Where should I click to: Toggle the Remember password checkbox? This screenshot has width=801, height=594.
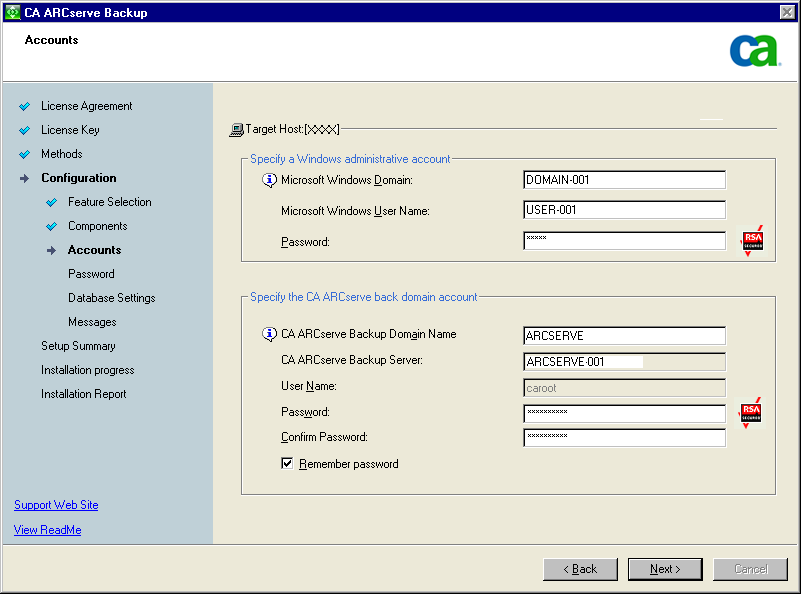click(x=287, y=464)
